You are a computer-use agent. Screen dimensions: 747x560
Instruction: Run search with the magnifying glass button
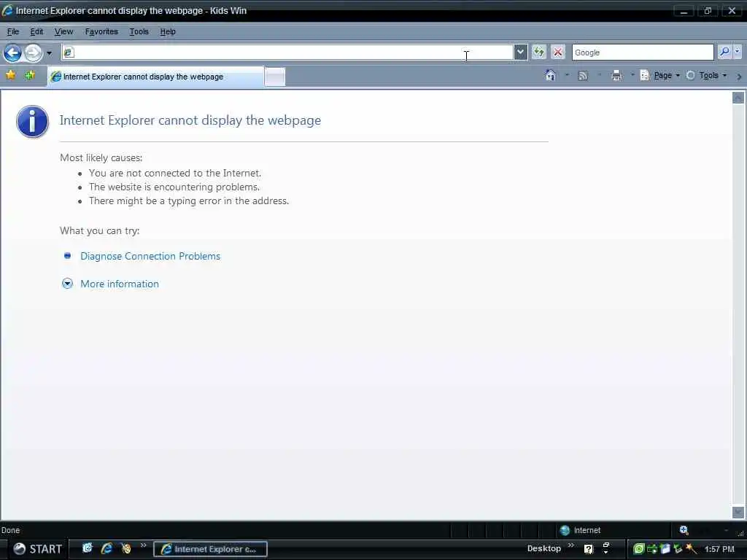click(724, 52)
